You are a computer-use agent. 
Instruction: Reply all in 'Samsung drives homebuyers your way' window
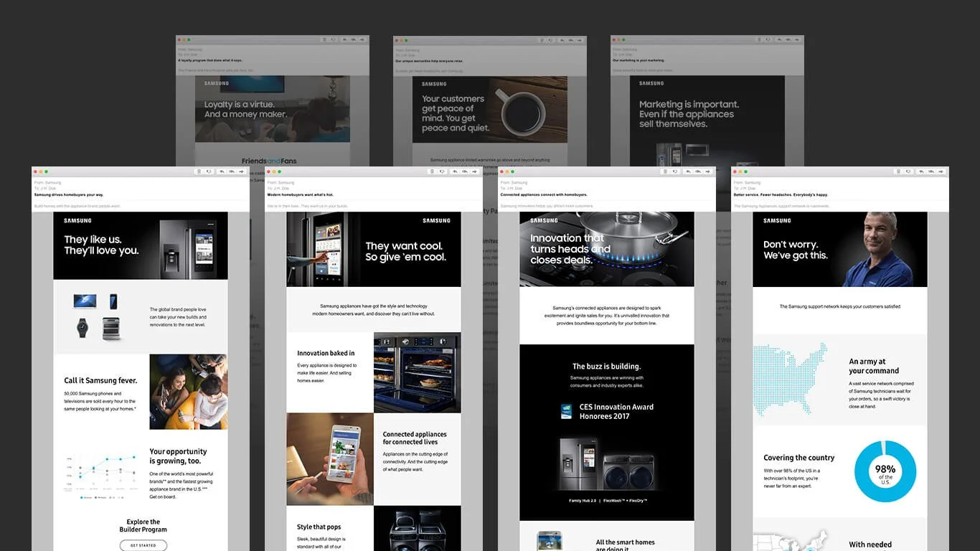(x=232, y=171)
